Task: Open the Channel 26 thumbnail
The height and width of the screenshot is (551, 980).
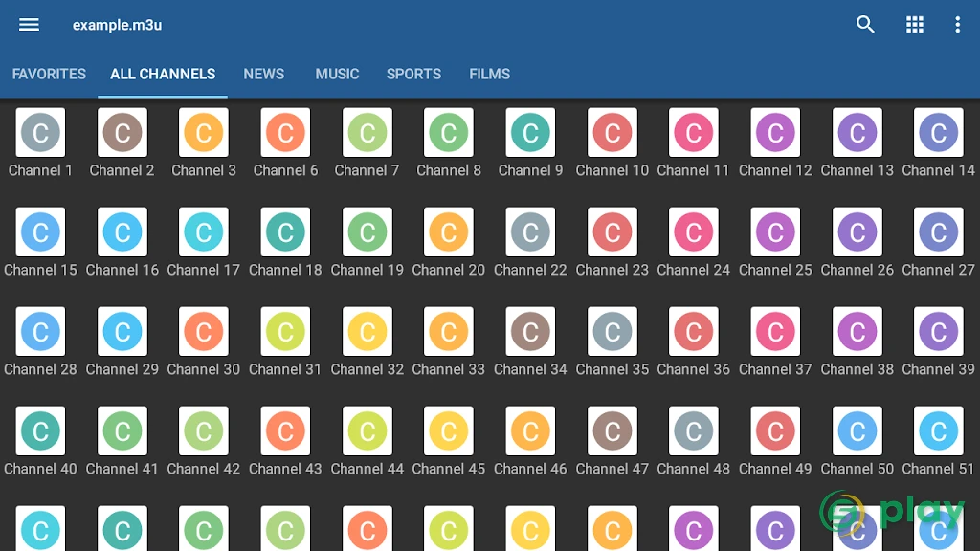Action: 857,231
